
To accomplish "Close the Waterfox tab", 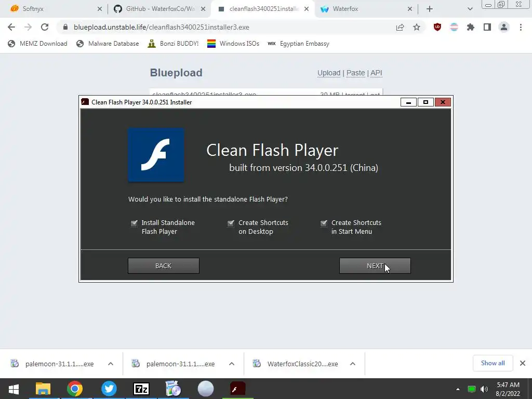I will click(x=410, y=9).
